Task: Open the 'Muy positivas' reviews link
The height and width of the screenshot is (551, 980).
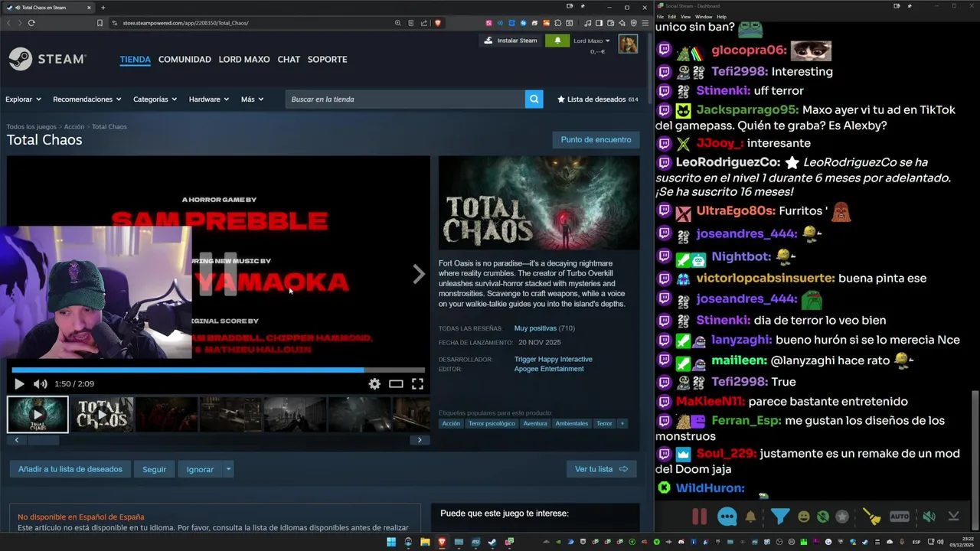Action: coord(535,328)
